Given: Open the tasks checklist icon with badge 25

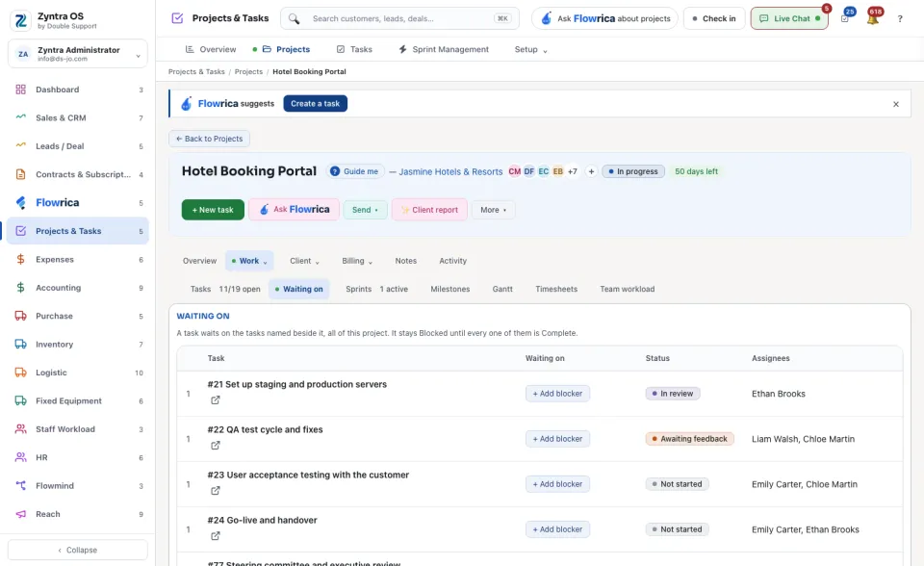Looking at the screenshot, I should click(x=845, y=18).
